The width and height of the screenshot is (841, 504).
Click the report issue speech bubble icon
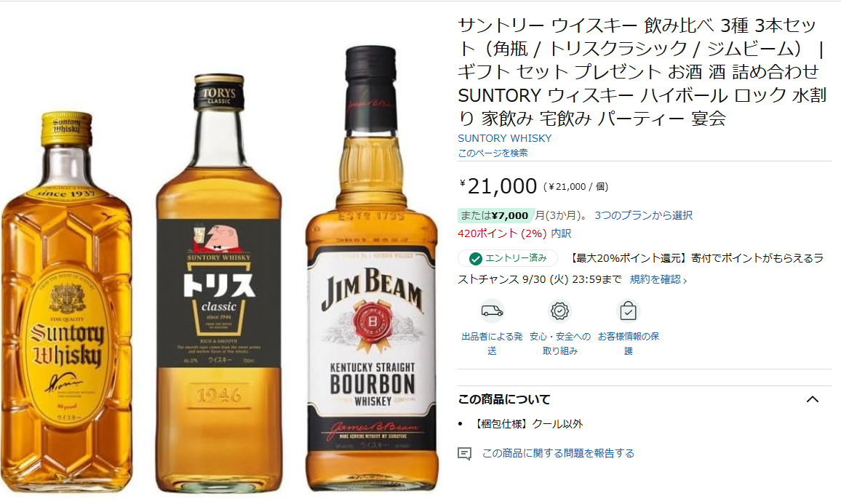(464, 454)
